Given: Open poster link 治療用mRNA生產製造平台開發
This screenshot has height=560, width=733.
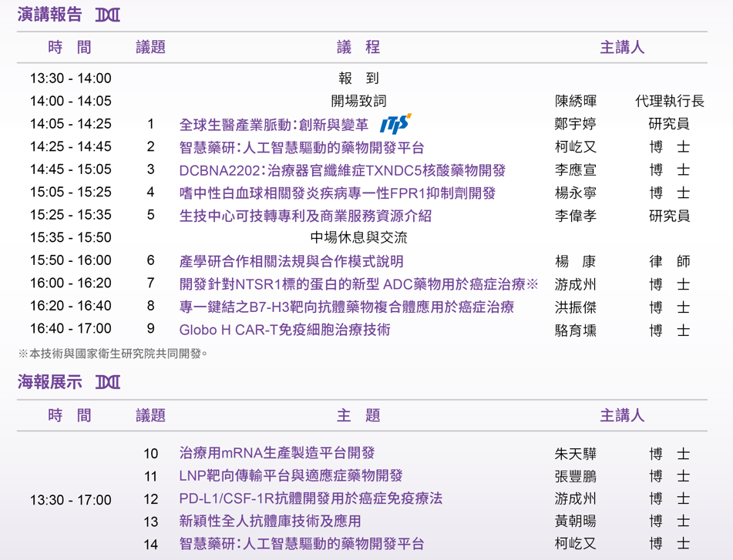Looking at the screenshot, I should [x=277, y=453].
